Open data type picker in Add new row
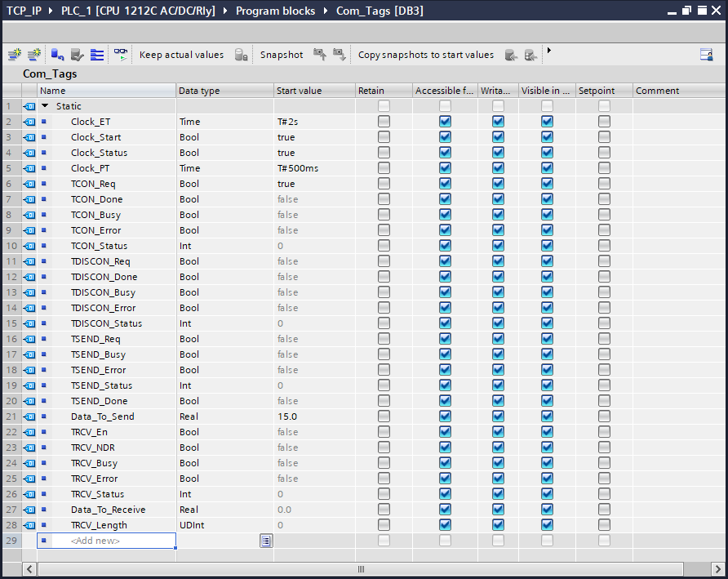Screen dimensions: 728x579 (x=265, y=541)
